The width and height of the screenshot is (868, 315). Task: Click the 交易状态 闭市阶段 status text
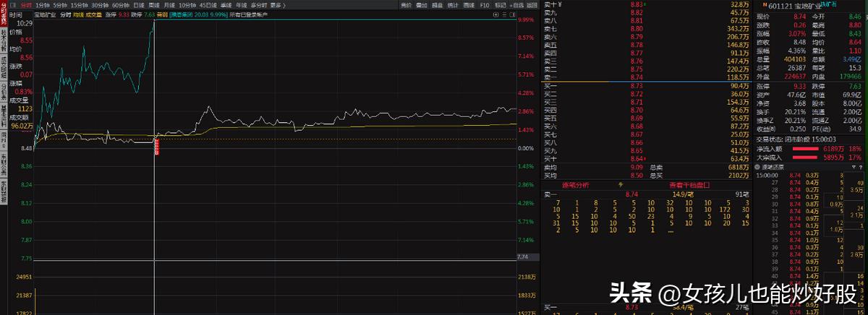795,139
